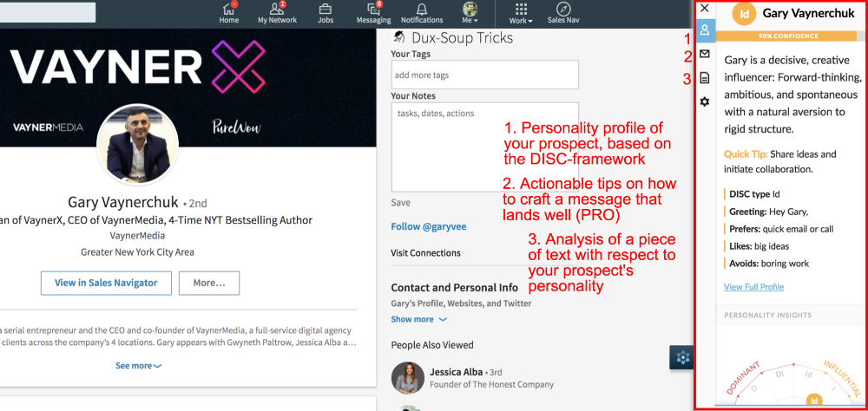Click the floating blue widget button
The width and height of the screenshot is (868, 411).
[682, 357]
